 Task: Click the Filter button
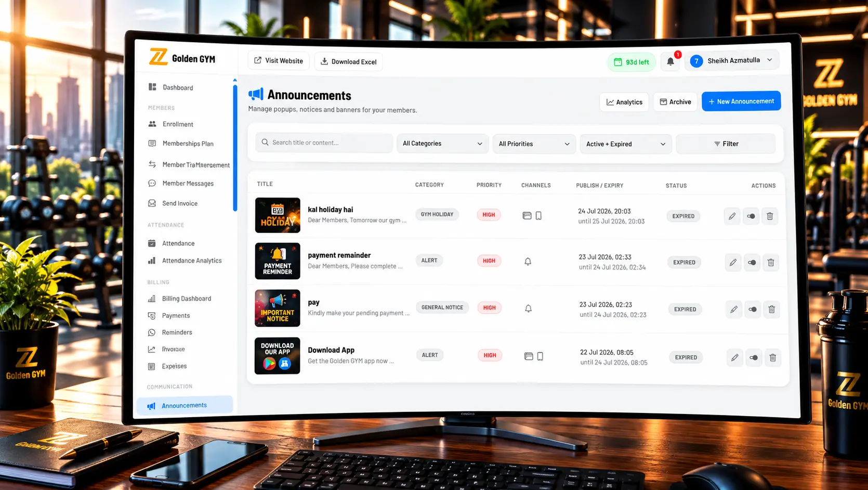[726, 144]
